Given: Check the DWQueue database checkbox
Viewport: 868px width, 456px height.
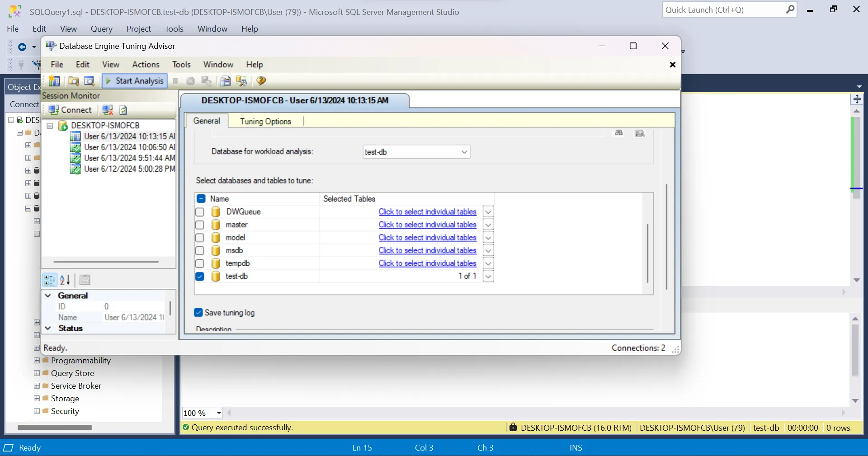Looking at the screenshot, I should coord(200,212).
